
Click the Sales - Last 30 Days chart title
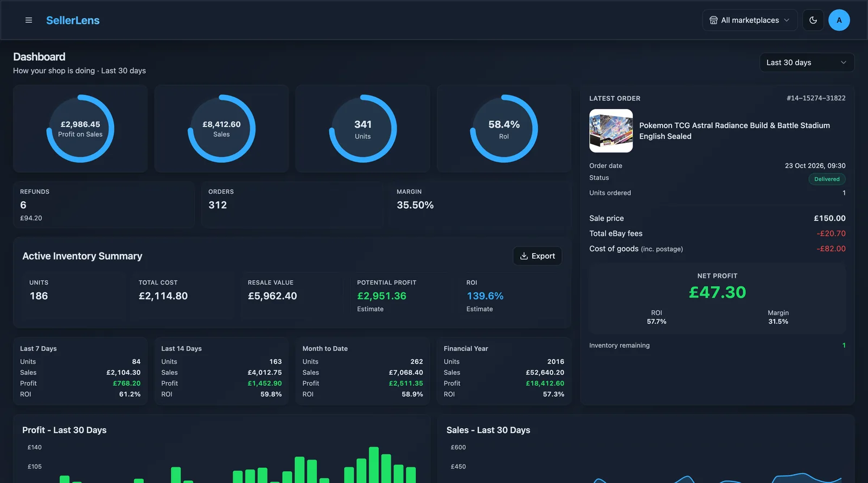coord(488,430)
